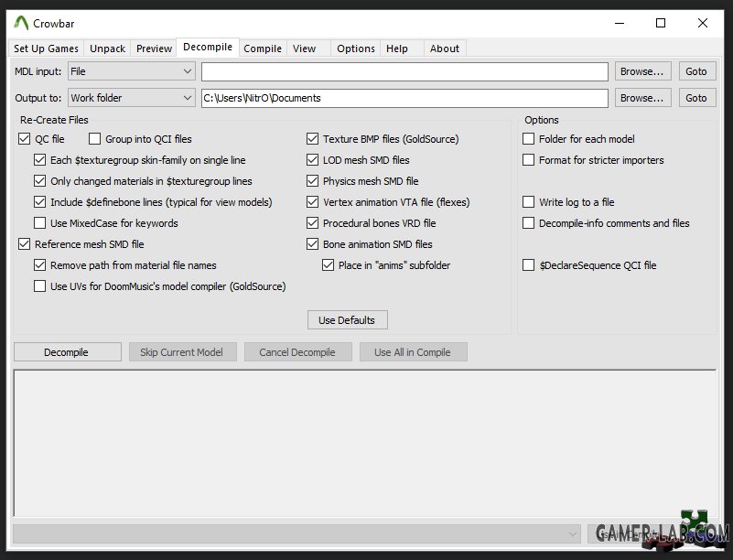This screenshot has width=733, height=560.
Task: Click the MDL input path field
Action: click(x=404, y=71)
